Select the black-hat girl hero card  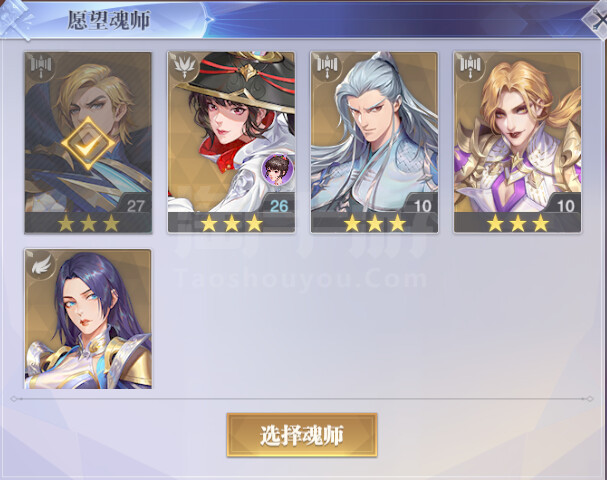tap(231, 143)
